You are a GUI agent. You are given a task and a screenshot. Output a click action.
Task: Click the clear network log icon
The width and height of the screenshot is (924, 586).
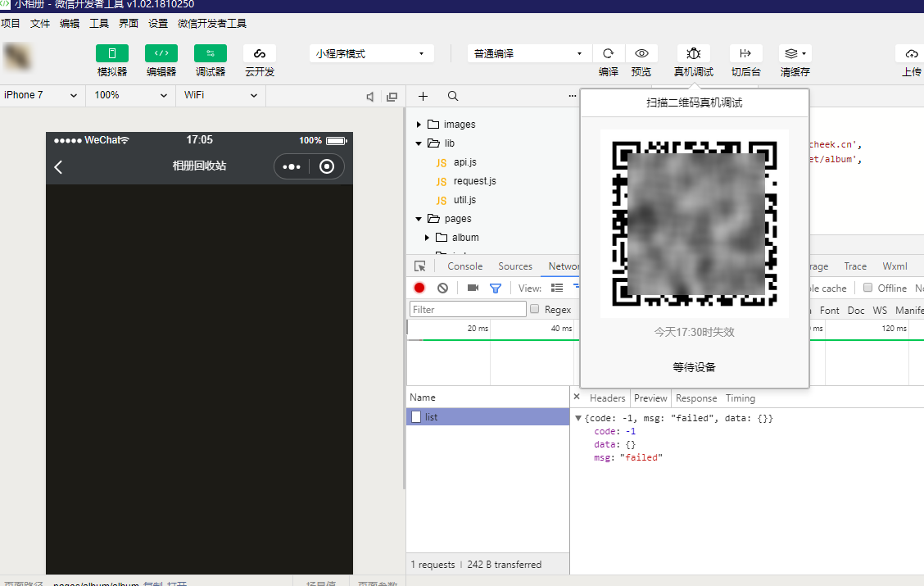pyautogui.click(x=442, y=288)
